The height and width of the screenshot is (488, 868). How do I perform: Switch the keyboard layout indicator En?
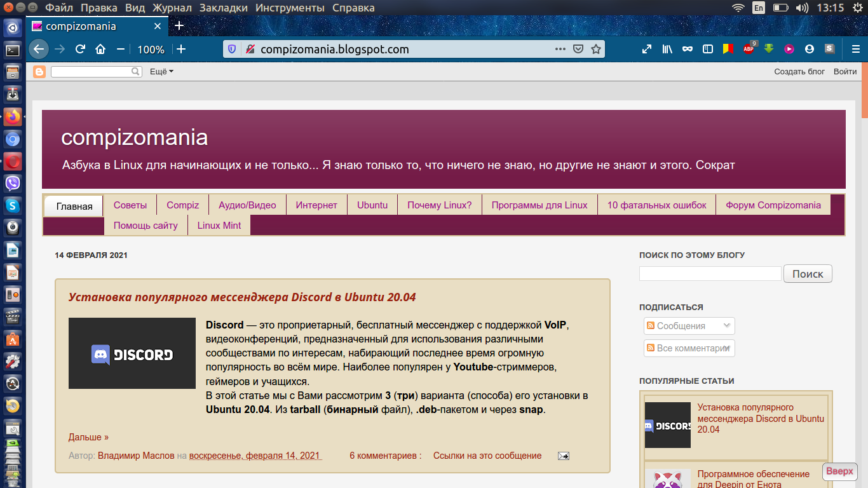pos(758,8)
